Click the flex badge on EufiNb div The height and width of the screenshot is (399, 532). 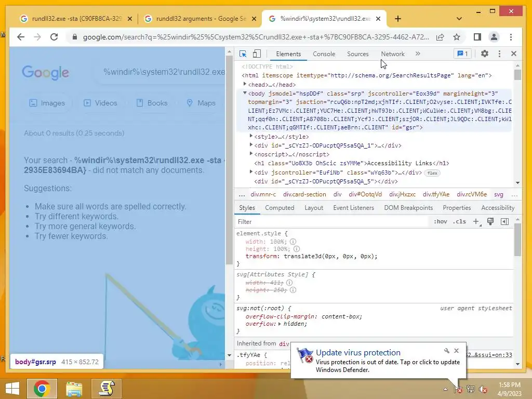point(432,173)
